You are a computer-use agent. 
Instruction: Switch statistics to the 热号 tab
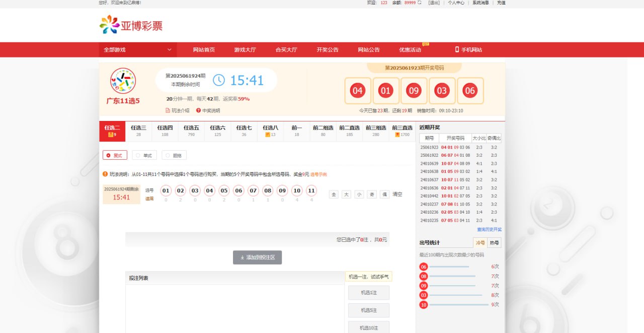494,242
